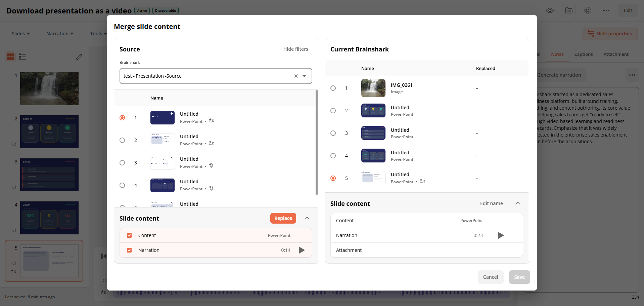The image size is (644, 306).
Task: Collapse the source Slide content section
Action: point(307,218)
